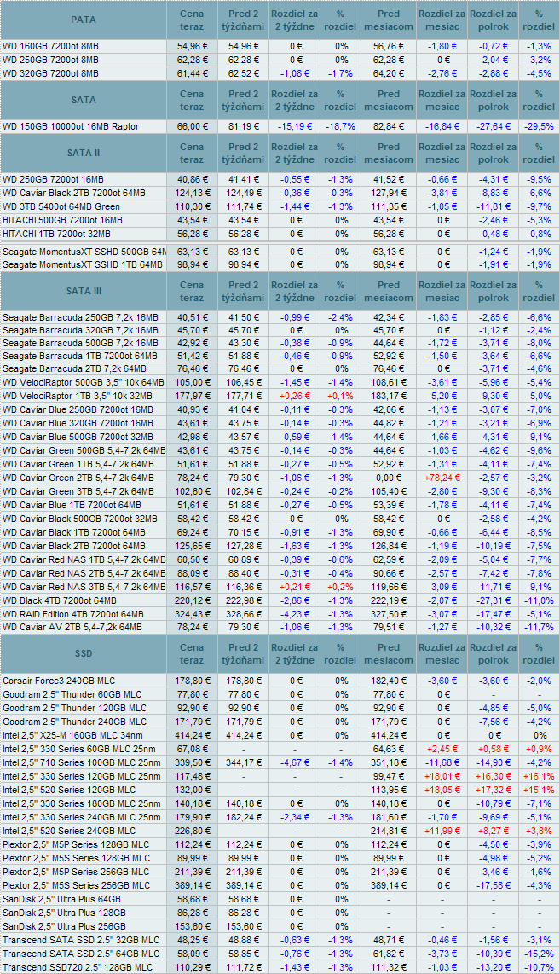Image resolution: width=560 pixels, height=974 pixels.
Task: Select Transcend SATA SSD 32GB MLC name
Action: pyautogui.click(x=81, y=941)
